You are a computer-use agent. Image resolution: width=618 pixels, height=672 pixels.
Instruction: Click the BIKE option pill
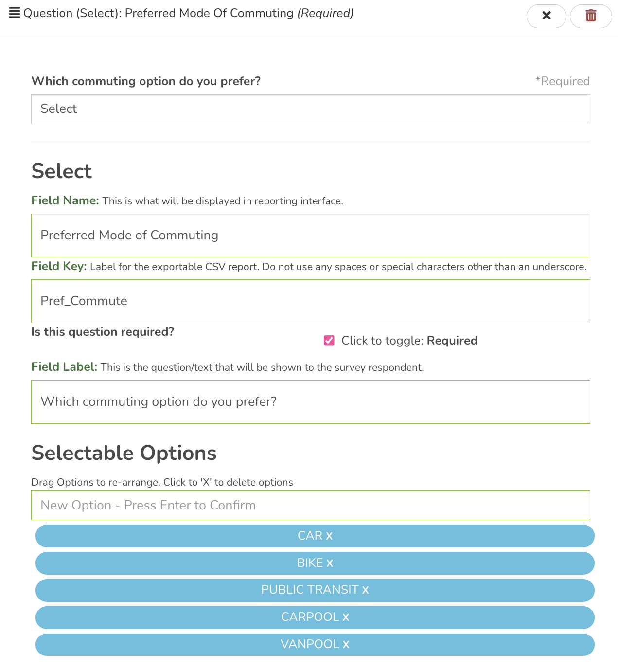pos(194,563)
